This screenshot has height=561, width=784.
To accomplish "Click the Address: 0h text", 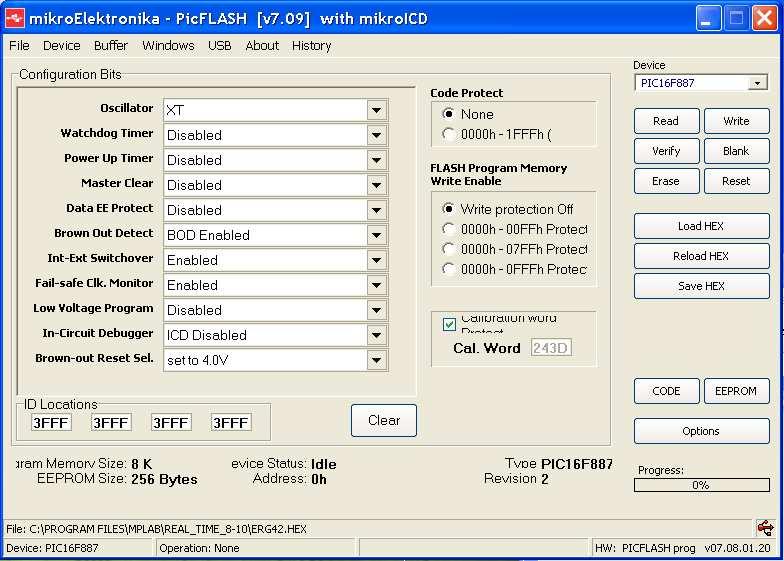I will point(290,479).
